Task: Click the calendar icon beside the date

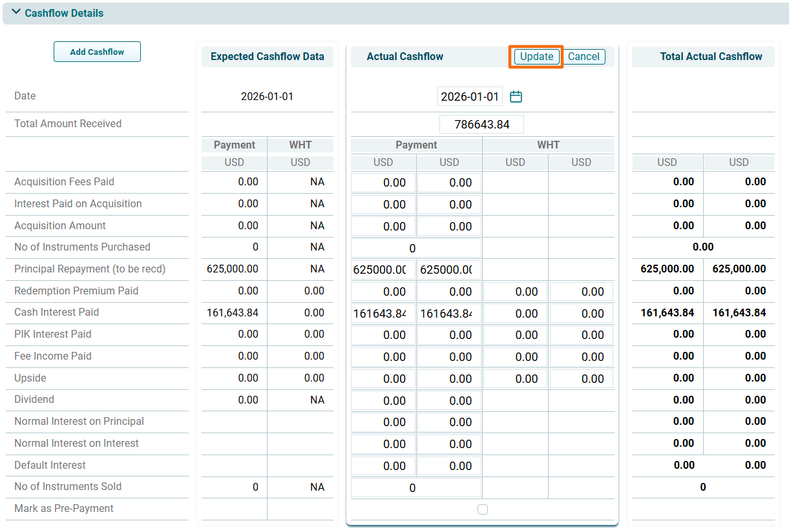Action: pyautogui.click(x=516, y=97)
